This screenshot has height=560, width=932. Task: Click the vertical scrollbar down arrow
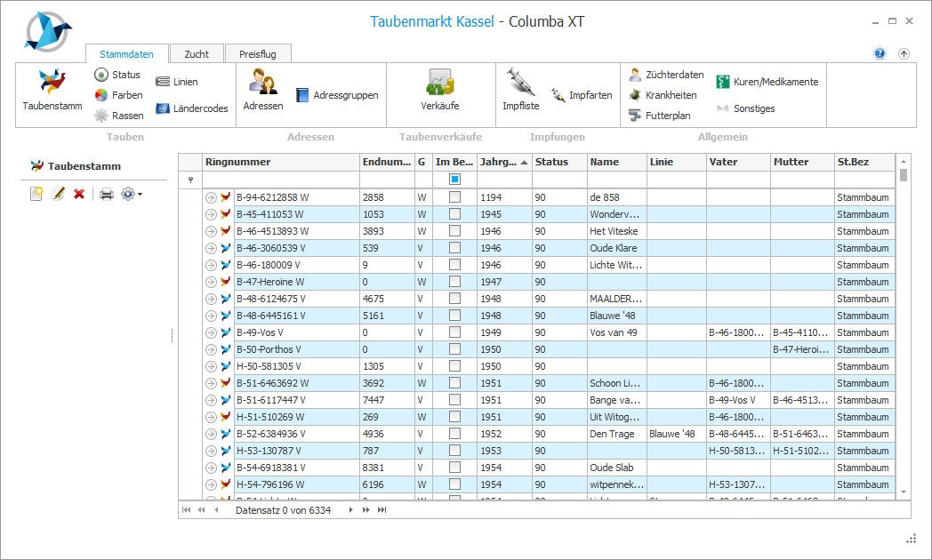coord(904,492)
